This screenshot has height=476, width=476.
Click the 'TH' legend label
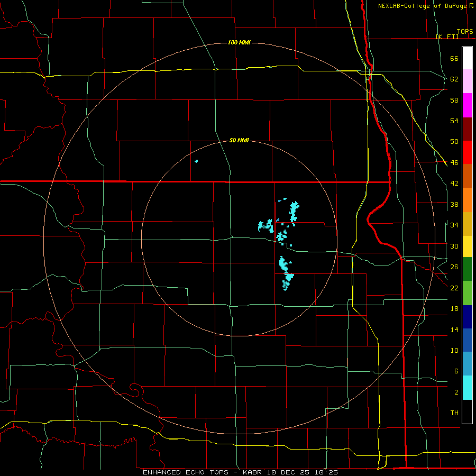click(x=454, y=413)
